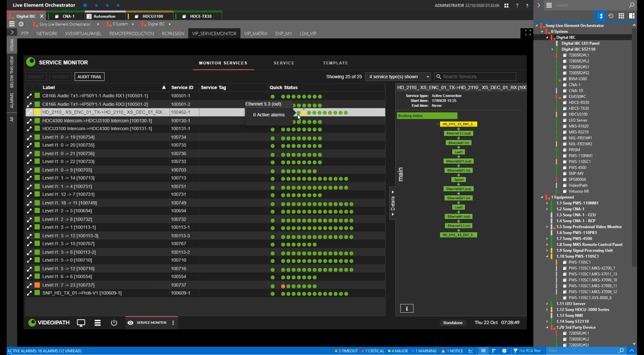Click the Standalone status button
This screenshot has height=355, width=644.
click(453, 323)
